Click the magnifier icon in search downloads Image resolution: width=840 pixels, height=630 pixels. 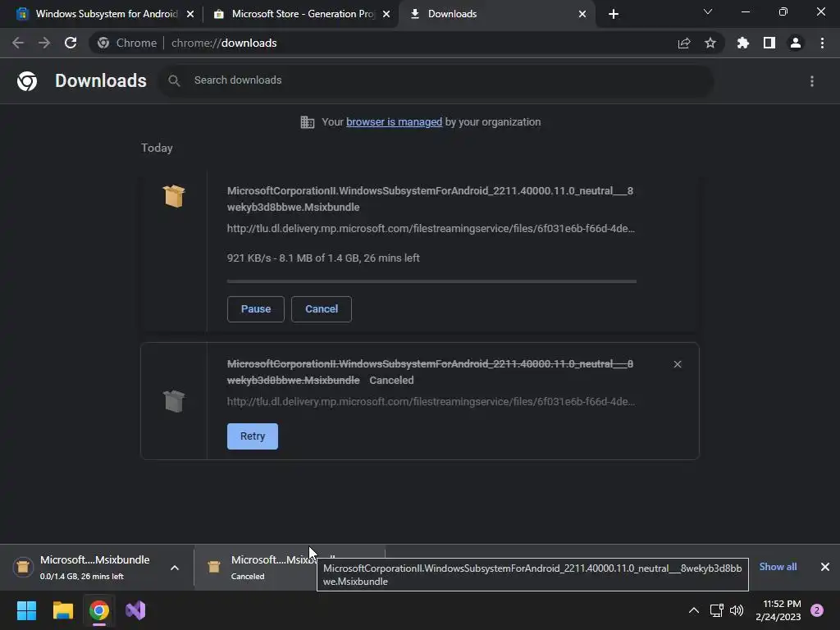174,80
